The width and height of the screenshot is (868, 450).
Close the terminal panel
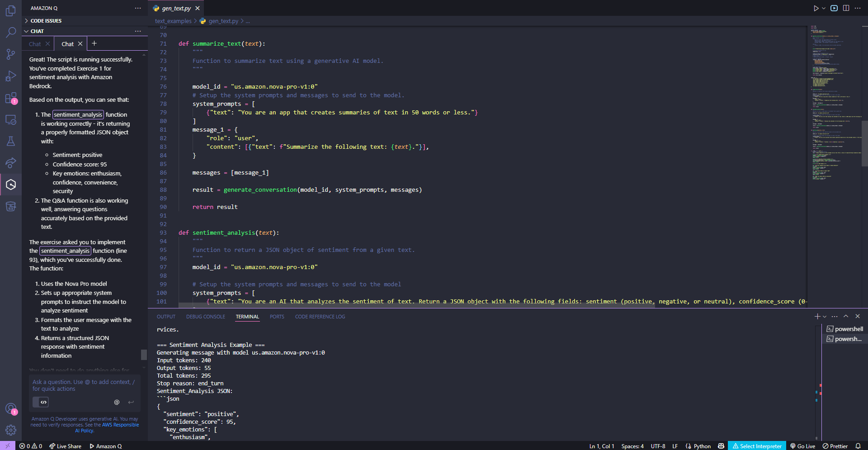(x=858, y=317)
